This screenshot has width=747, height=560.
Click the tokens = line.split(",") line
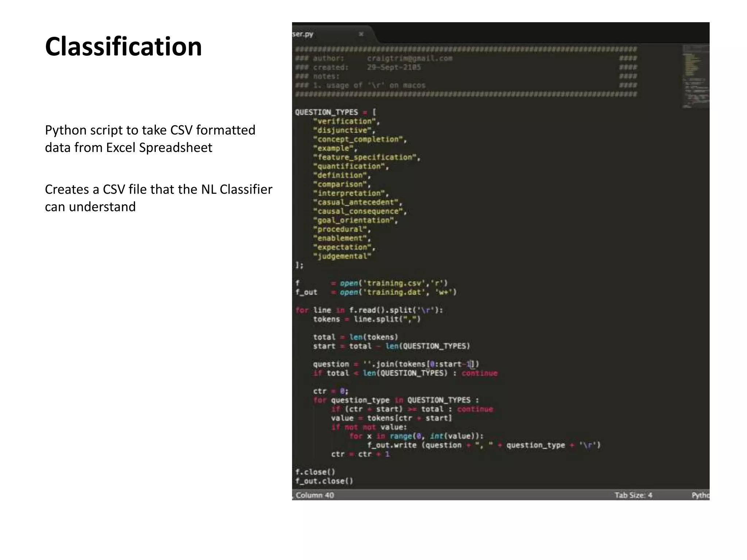pos(367,319)
